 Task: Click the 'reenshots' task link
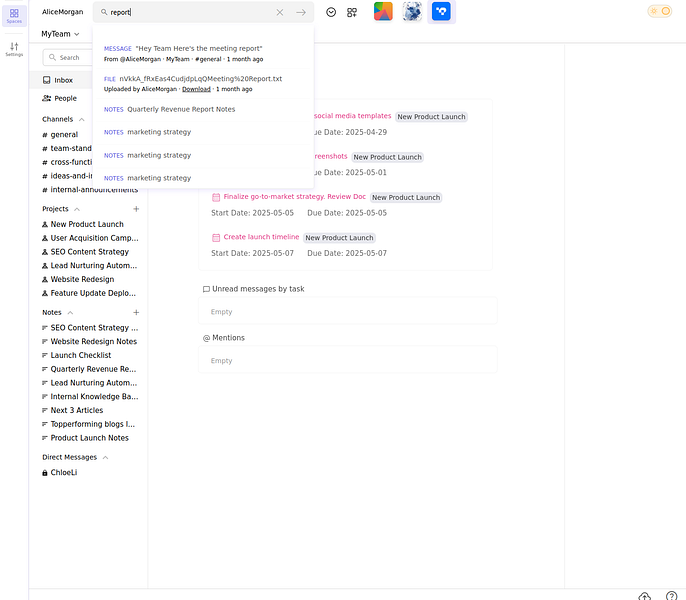click(331, 157)
